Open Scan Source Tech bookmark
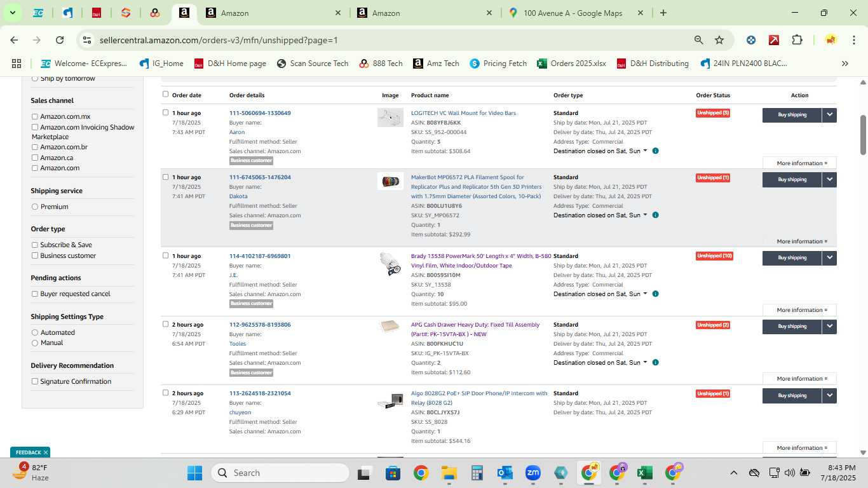Image resolution: width=868 pixels, height=488 pixels. 313,64
